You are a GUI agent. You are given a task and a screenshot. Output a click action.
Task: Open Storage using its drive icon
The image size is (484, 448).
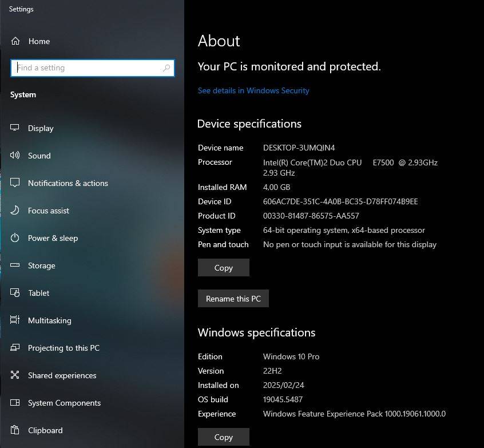14,265
